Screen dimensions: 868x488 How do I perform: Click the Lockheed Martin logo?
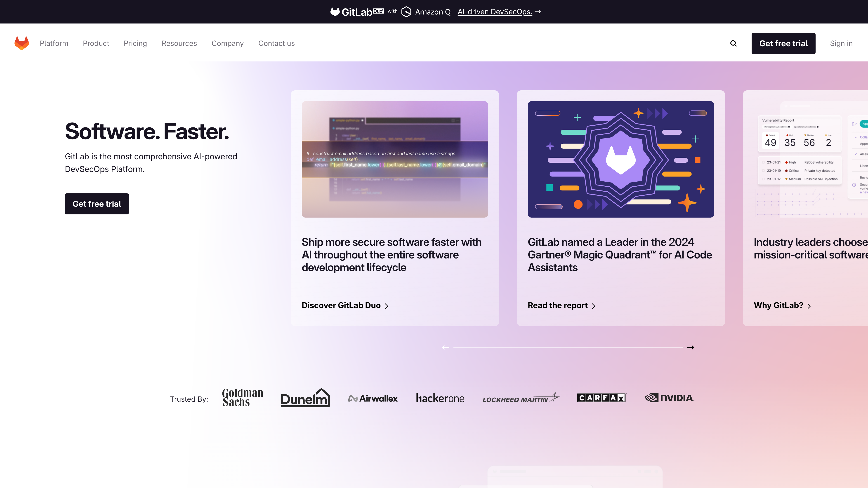pos(521,398)
